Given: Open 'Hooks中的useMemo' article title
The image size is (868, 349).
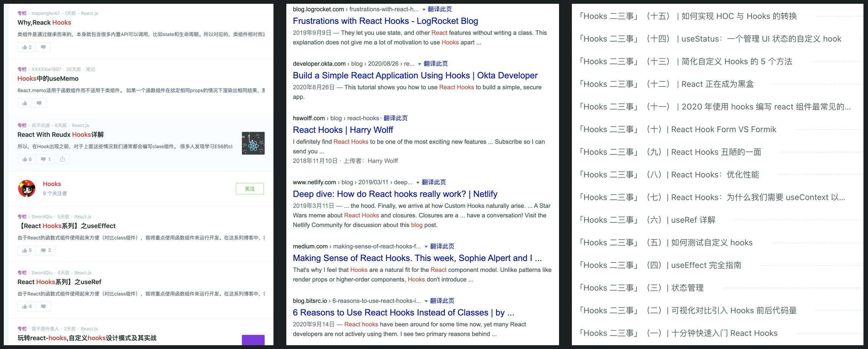Looking at the screenshot, I should tap(48, 79).
